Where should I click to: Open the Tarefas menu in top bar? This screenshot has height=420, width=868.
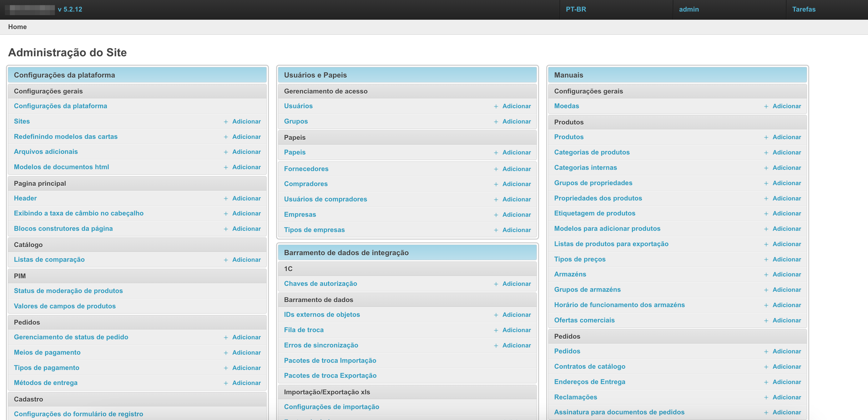pos(803,9)
